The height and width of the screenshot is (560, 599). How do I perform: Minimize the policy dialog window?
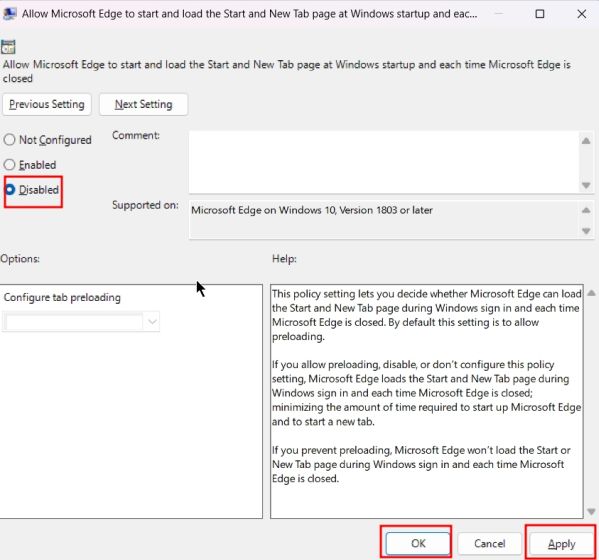pos(498,14)
